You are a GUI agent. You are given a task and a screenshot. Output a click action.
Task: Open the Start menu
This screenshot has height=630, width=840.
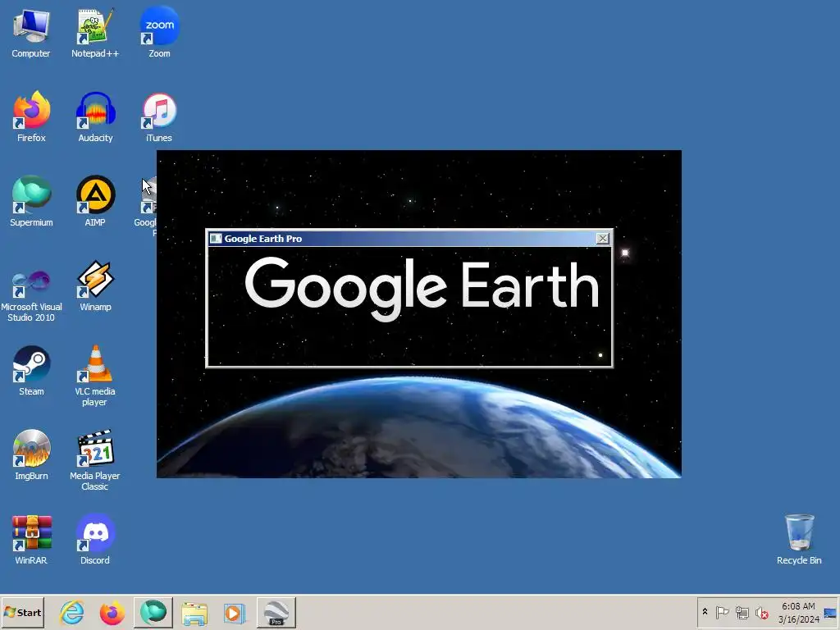(22, 612)
